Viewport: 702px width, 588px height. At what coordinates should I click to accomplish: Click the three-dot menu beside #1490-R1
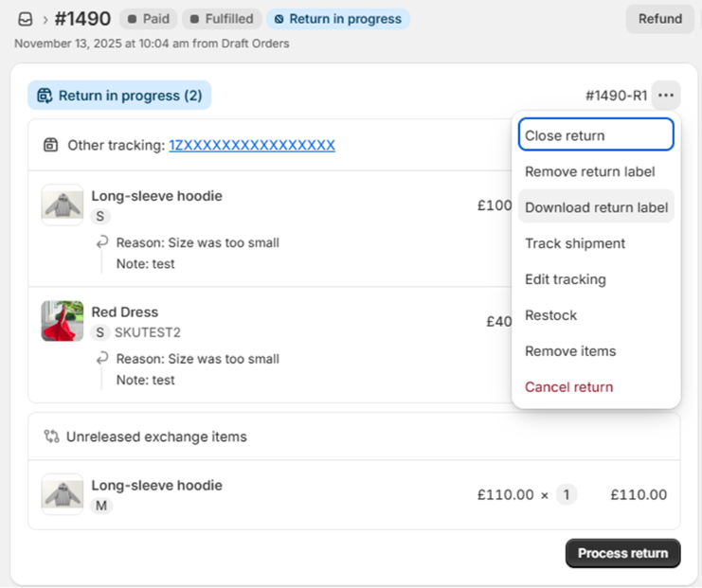coord(666,96)
